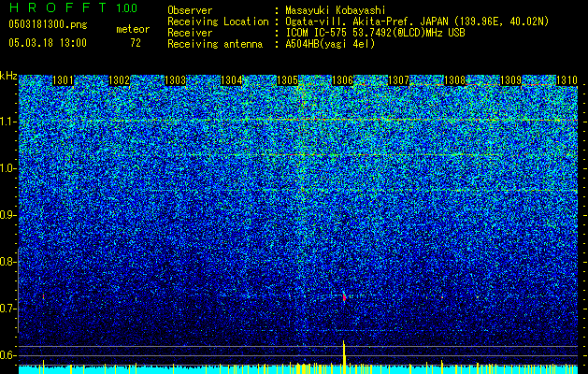Image resolution: width=588 pixels, height=374 pixels.
Task: Click the kHz axis unit label
Action: click(x=8, y=76)
